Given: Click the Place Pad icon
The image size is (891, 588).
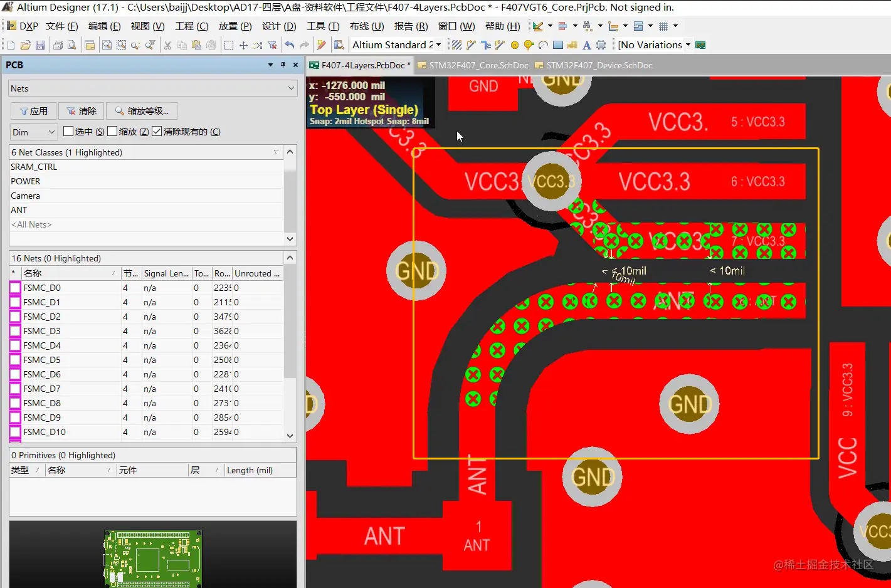Looking at the screenshot, I should pyautogui.click(x=515, y=45).
